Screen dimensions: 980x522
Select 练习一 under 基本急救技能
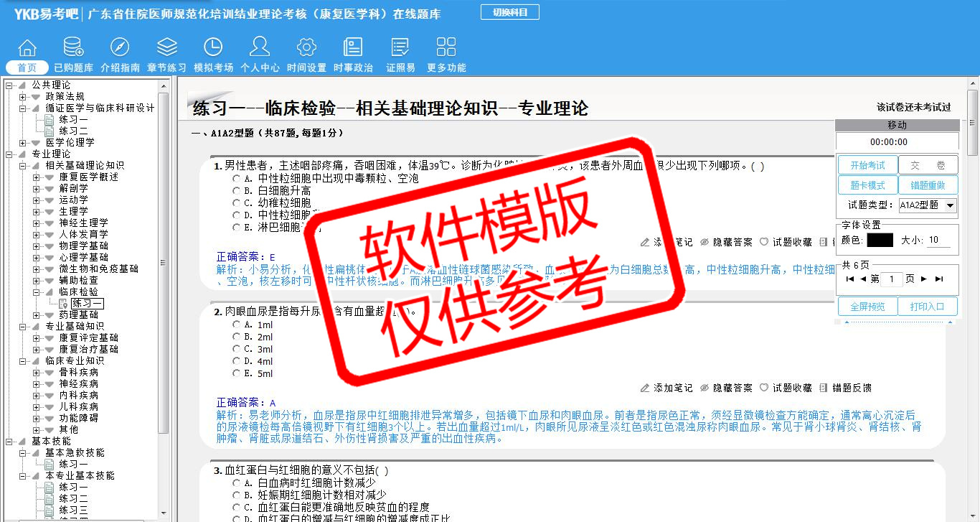coord(73,465)
